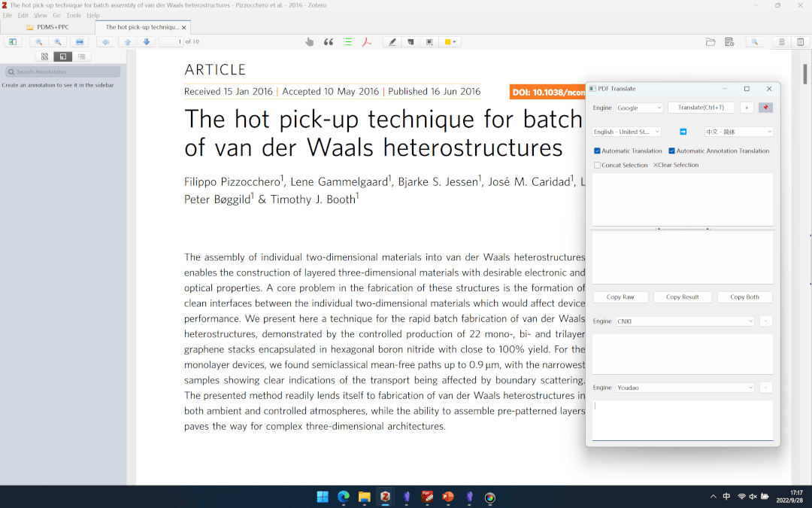Image resolution: width=812 pixels, height=508 pixels.
Task: Switch to the PDMS+PPC tab
Action: [x=47, y=27]
